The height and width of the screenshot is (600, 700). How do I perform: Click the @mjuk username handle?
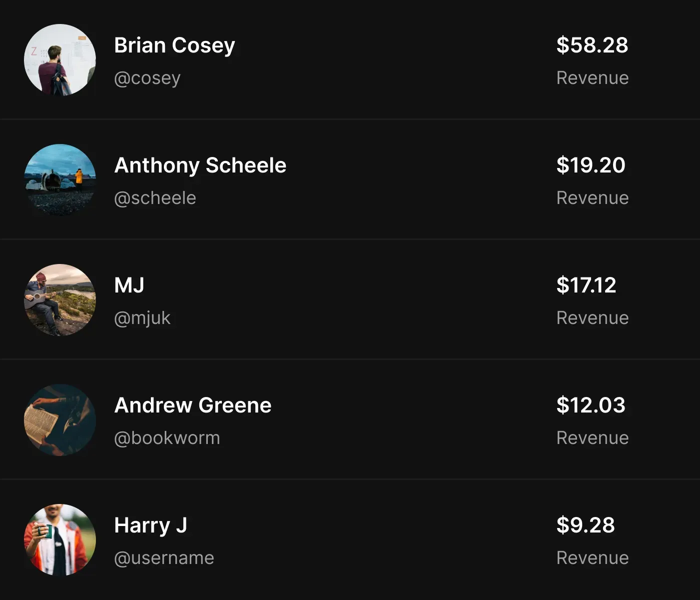(142, 318)
